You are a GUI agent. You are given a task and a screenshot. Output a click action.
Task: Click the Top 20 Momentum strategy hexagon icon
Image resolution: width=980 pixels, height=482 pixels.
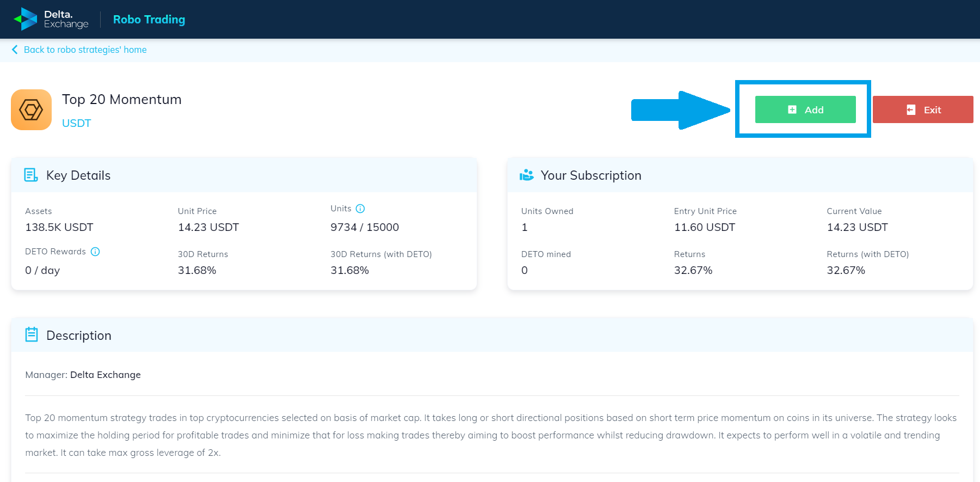pos(31,110)
